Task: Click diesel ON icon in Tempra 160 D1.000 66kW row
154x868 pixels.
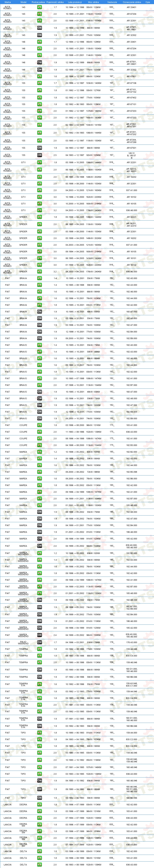Action: pyautogui.click(x=40, y=670)
